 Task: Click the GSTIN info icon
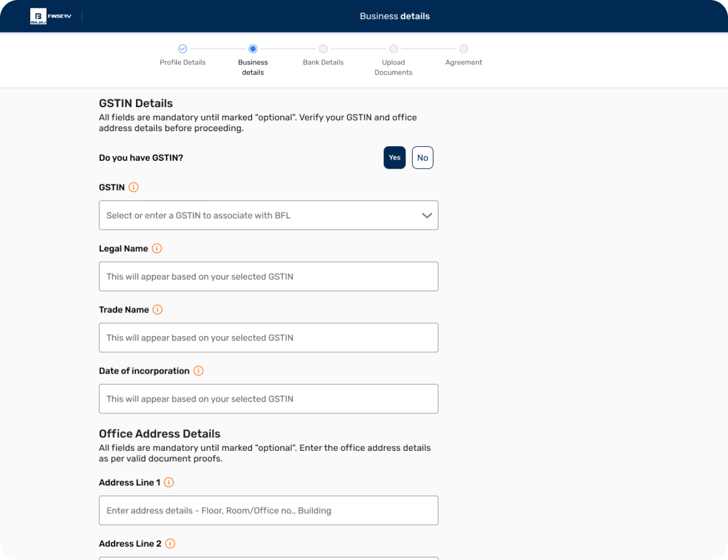click(x=133, y=188)
